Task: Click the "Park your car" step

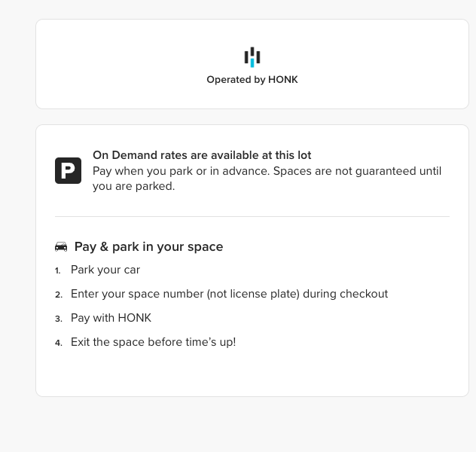Action: 105,270
